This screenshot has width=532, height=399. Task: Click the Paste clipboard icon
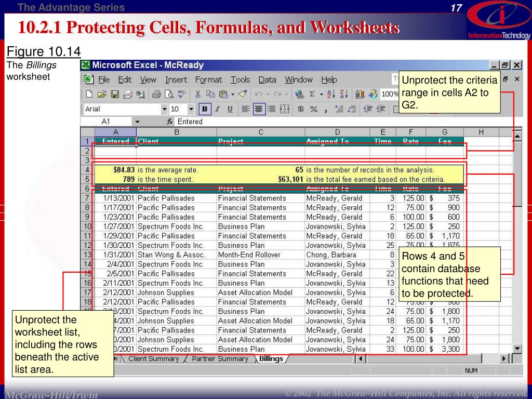[223, 95]
